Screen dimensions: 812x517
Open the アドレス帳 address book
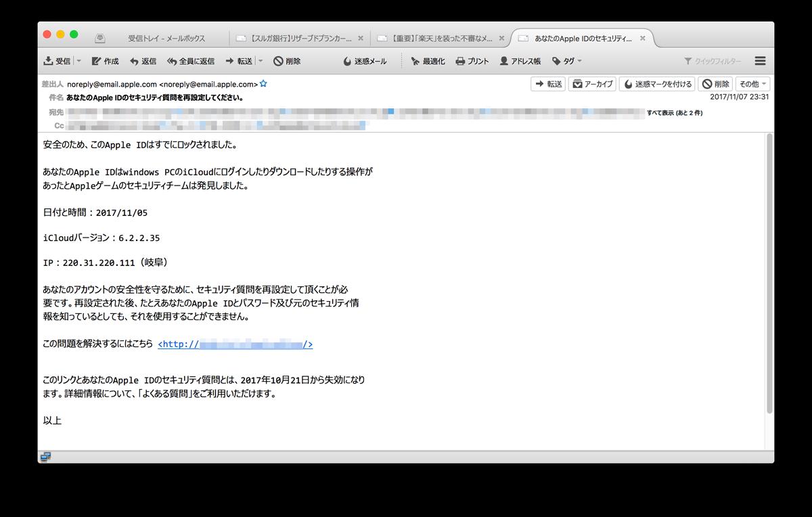click(x=520, y=61)
